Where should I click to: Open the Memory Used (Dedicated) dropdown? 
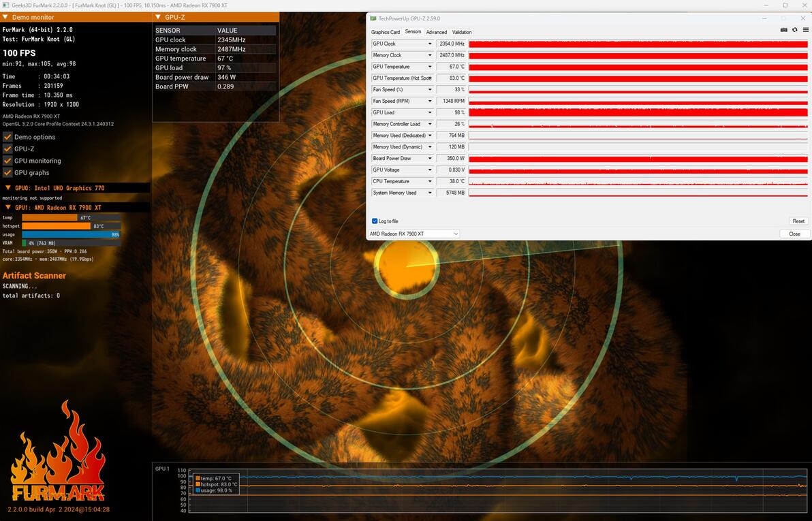[429, 135]
